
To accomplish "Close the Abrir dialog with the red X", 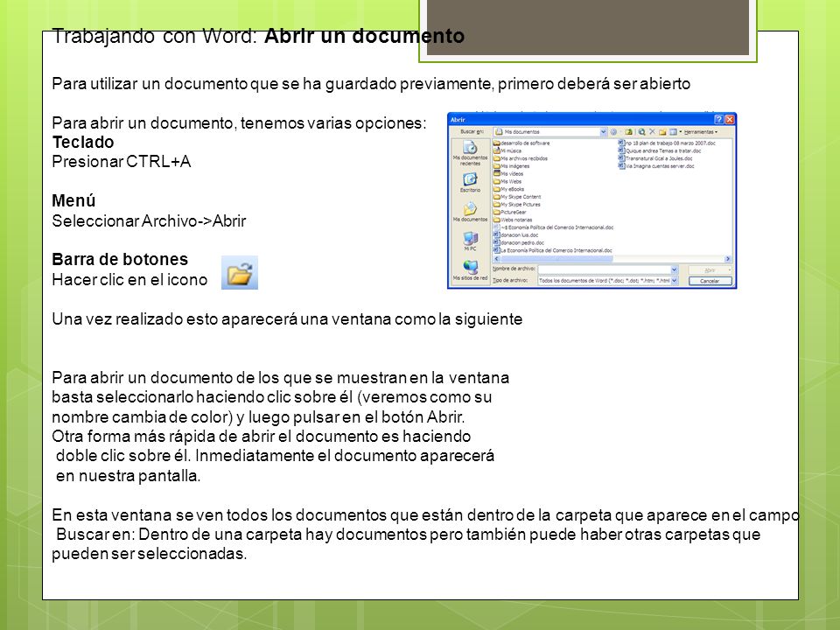I will 729,120.
